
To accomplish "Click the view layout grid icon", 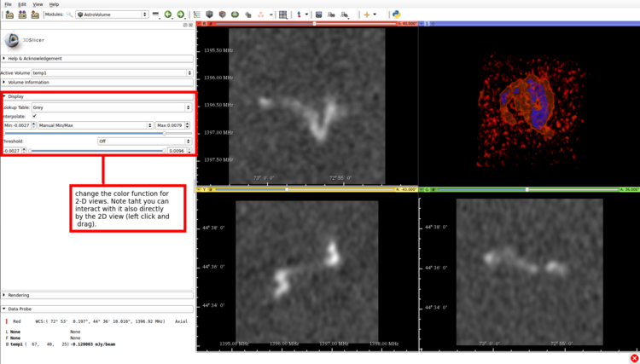I will [x=282, y=14].
